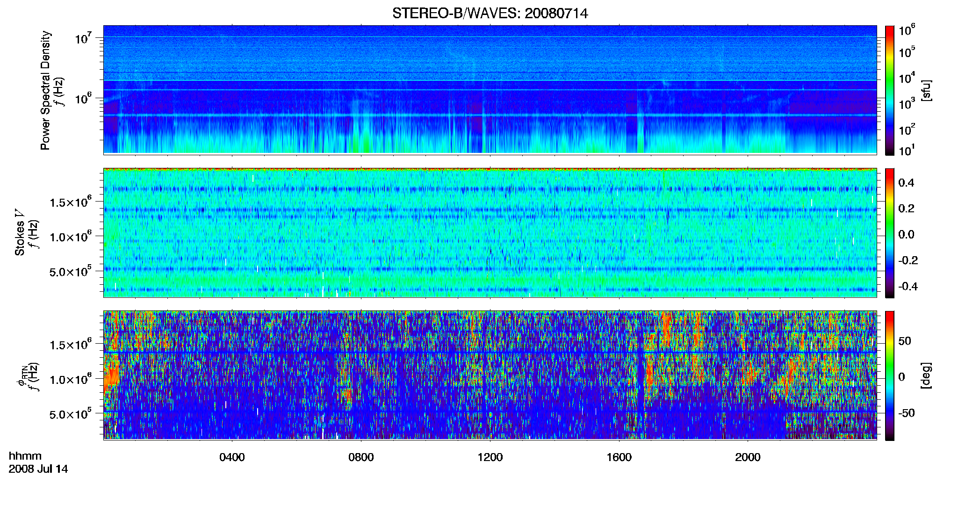Screen dimensions: 980x505
Task: Click the 1200 time axis label
Action: pos(490,457)
